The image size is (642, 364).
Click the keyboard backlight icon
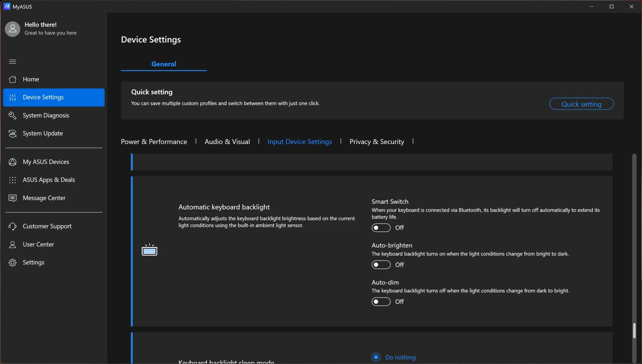pyautogui.click(x=149, y=250)
